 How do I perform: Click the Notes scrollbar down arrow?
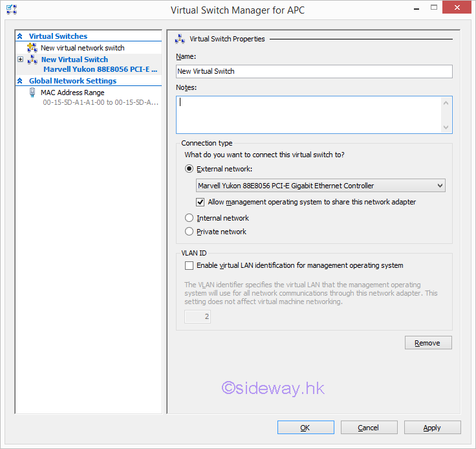(446, 127)
